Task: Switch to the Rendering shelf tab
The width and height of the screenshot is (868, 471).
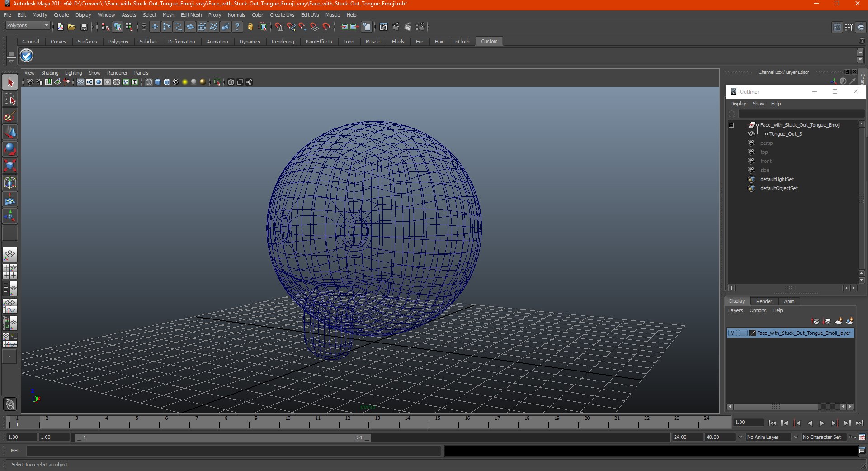Action: (283, 42)
